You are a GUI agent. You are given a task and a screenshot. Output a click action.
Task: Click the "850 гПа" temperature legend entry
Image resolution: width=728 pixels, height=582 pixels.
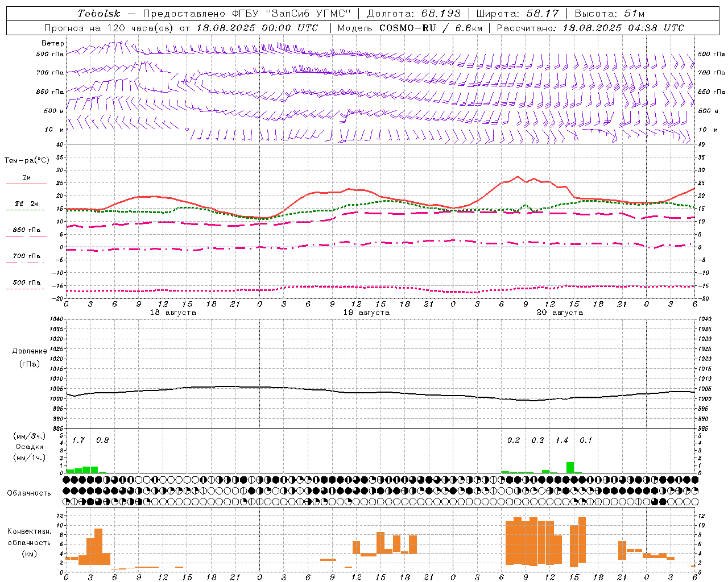click(x=27, y=230)
